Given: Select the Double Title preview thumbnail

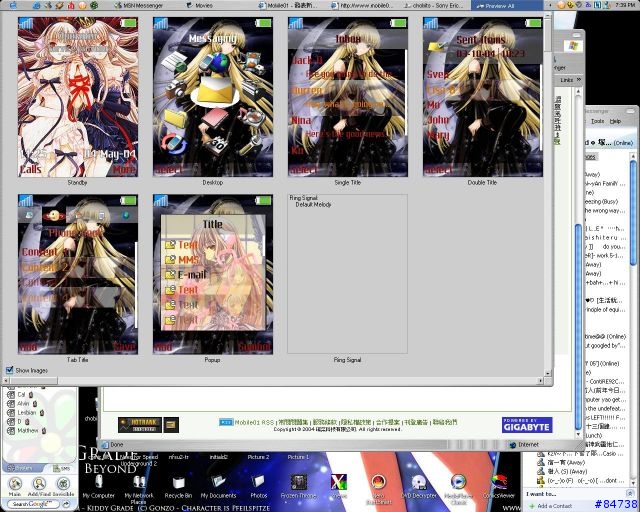Looking at the screenshot, I should point(483,97).
